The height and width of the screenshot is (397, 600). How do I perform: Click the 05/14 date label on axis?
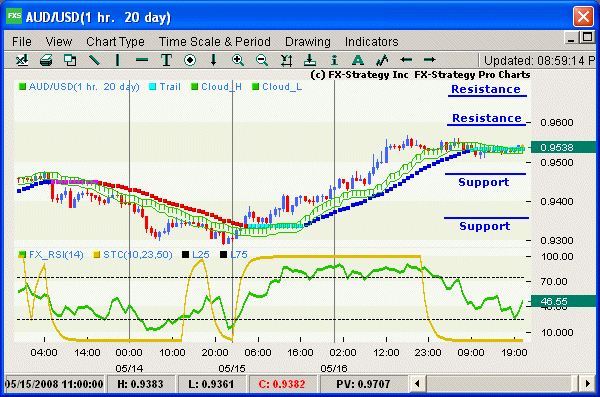129,369
